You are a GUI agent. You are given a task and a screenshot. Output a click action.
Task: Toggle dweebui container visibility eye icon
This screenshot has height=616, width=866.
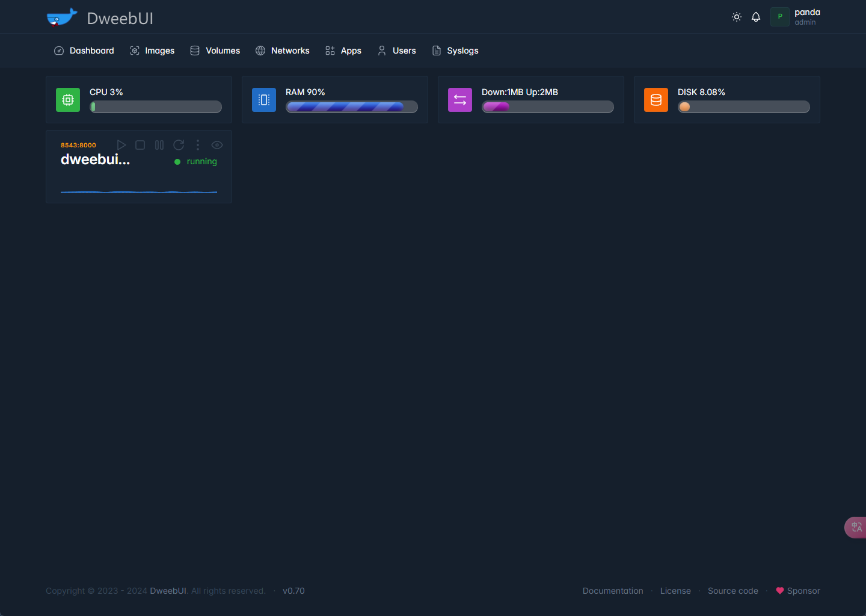coord(217,145)
